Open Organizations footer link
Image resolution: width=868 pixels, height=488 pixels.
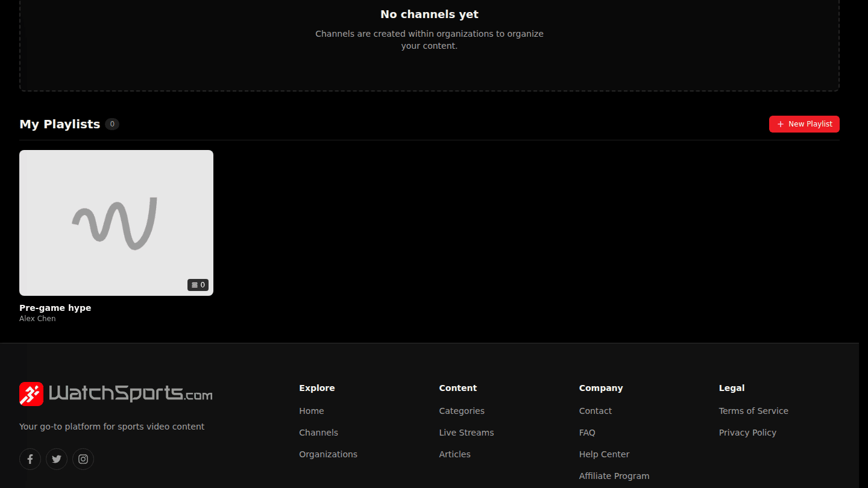point(328,454)
